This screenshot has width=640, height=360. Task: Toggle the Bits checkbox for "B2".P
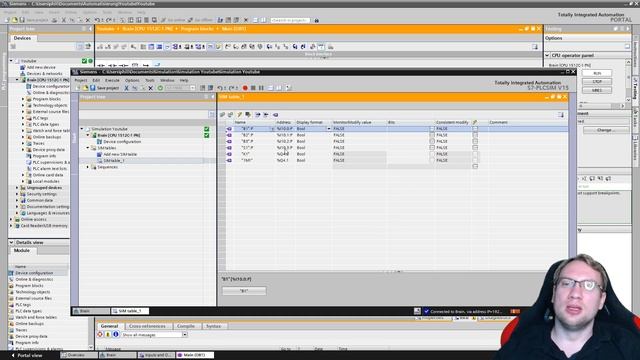pyautogui.click(x=432, y=135)
